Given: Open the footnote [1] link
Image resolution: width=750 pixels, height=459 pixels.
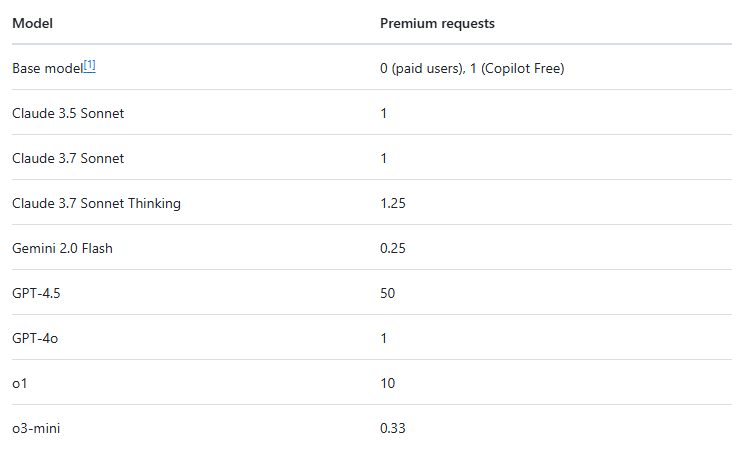Looking at the screenshot, I should [90, 66].
